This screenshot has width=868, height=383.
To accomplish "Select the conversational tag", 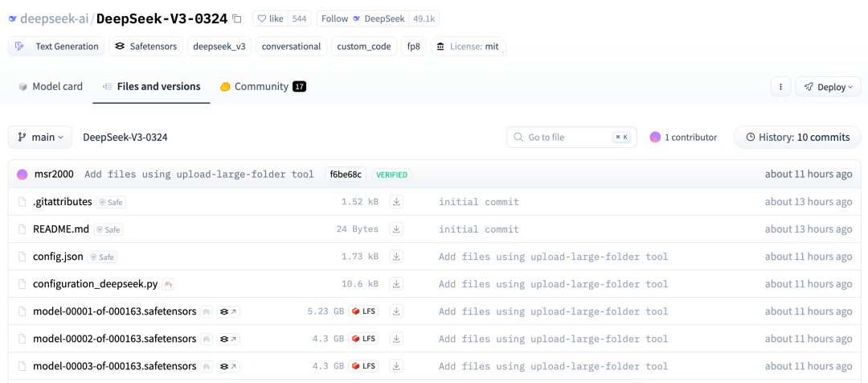I will 291,47.
